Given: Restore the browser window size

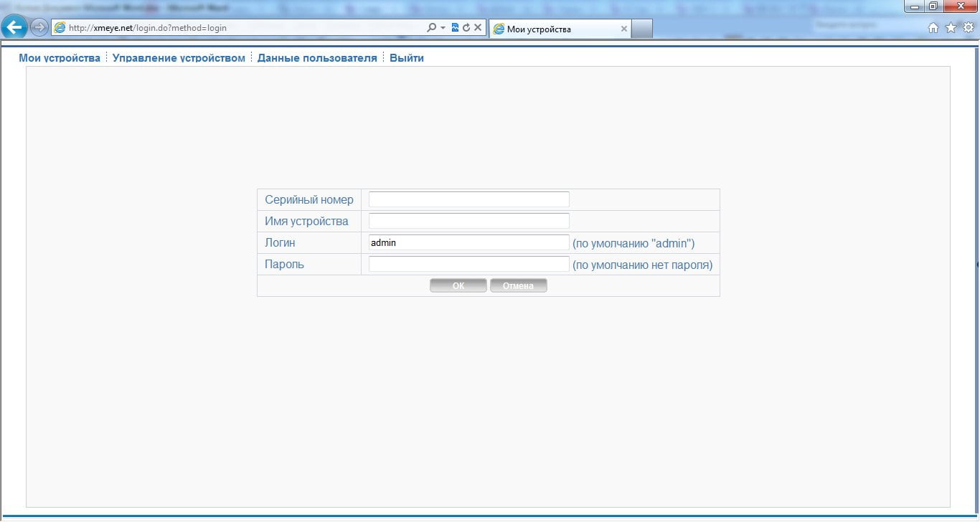Looking at the screenshot, I should (933, 6).
